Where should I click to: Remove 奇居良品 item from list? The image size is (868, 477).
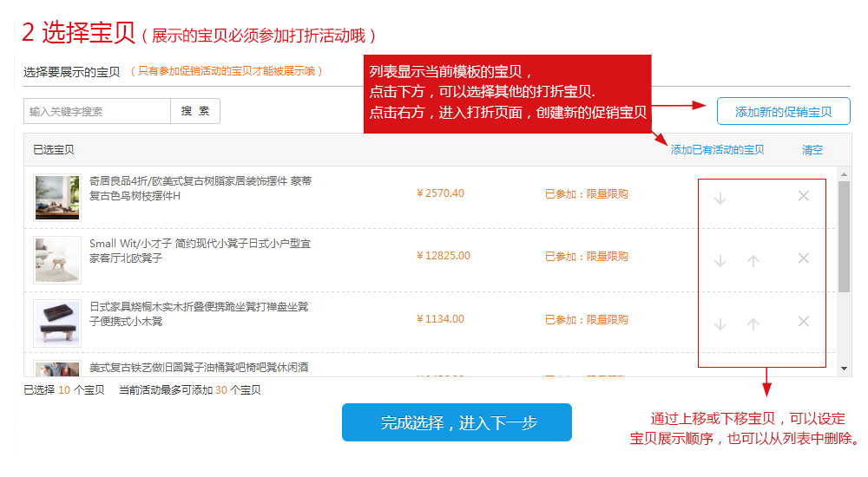803,196
